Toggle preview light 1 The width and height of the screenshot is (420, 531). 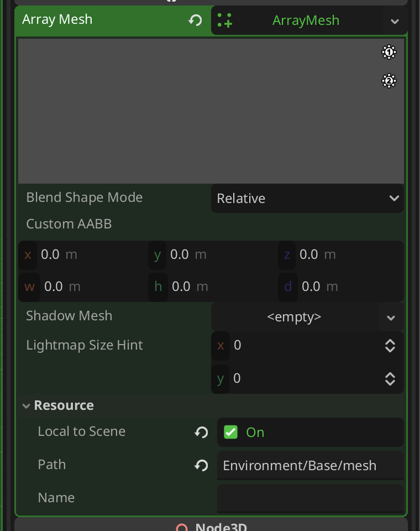(389, 52)
